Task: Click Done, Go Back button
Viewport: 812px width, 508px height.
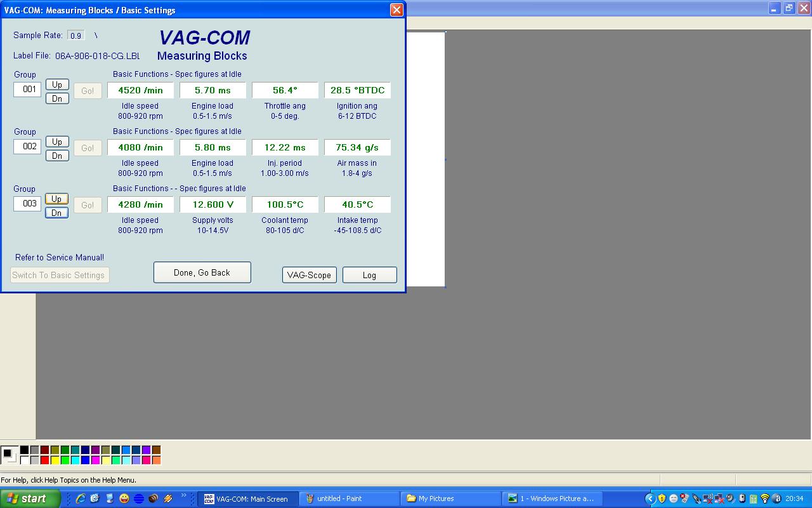Action: click(x=202, y=272)
